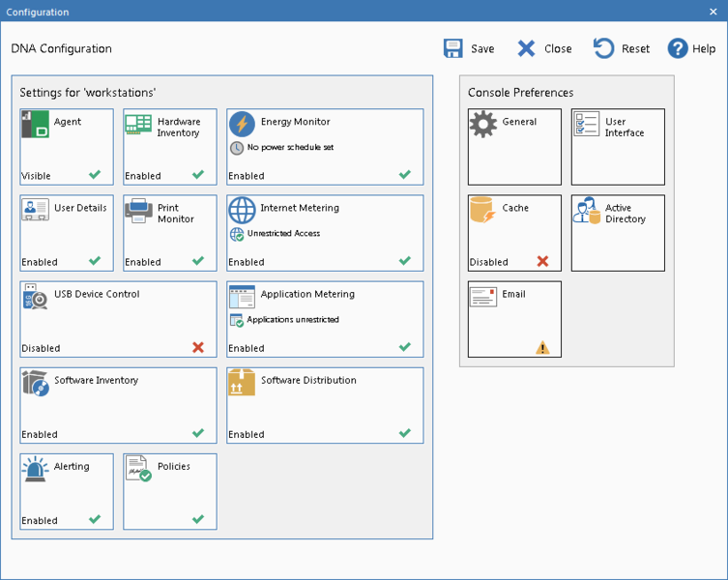Click the Print Monitor printer icon
Viewport: 728px width, 580px height.
point(139,211)
